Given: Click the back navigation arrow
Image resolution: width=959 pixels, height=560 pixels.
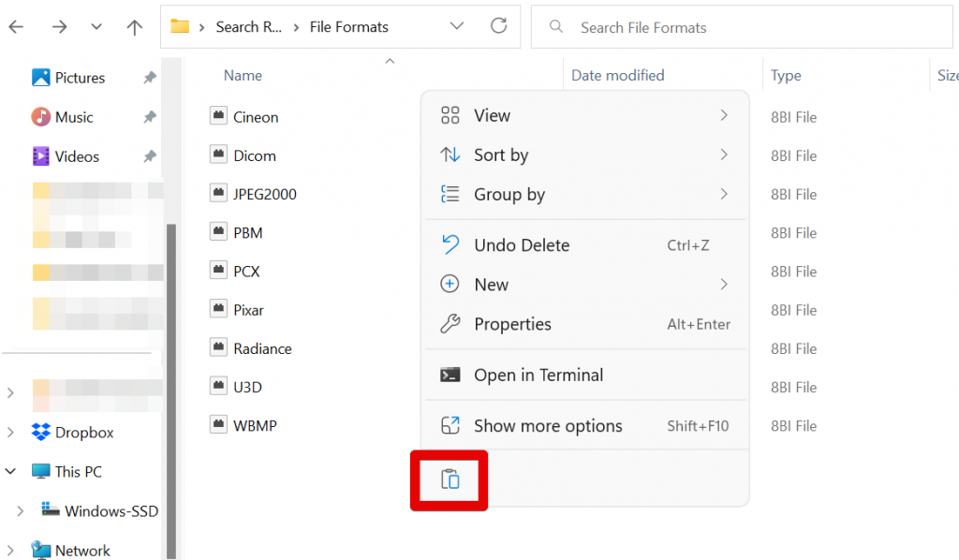Looking at the screenshot, I should [17, 26].
